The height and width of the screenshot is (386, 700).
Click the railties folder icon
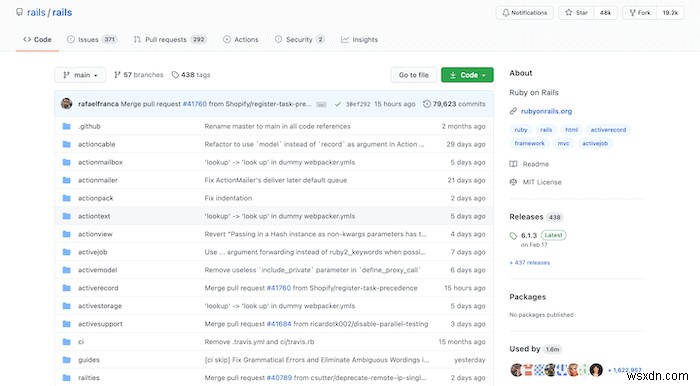pyautogui.click(x=67, y=378)
